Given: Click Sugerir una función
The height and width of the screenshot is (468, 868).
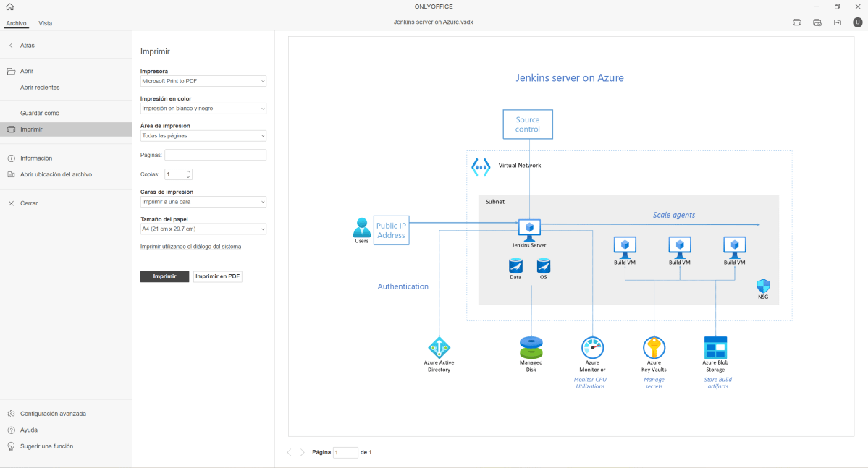Looking at the screenshot, I should [x=46, y=446].
